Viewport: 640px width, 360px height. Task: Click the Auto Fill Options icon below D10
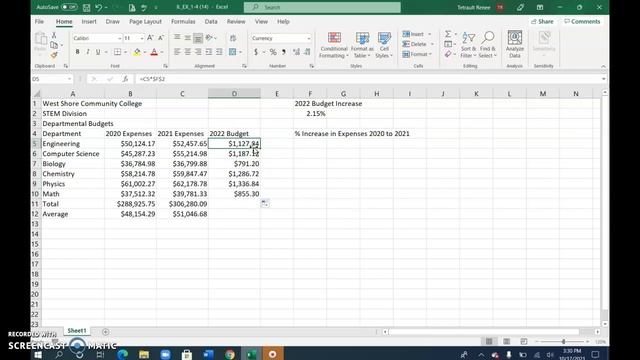(x=264, y=203)
